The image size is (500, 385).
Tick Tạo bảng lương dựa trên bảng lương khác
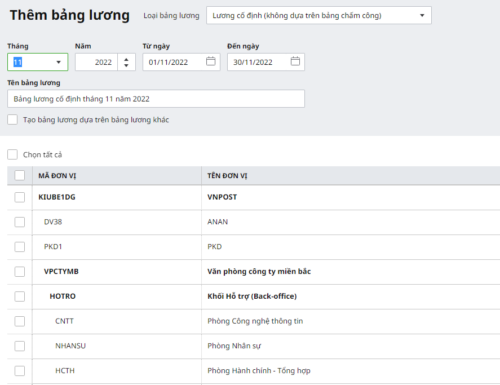[13, 120]
